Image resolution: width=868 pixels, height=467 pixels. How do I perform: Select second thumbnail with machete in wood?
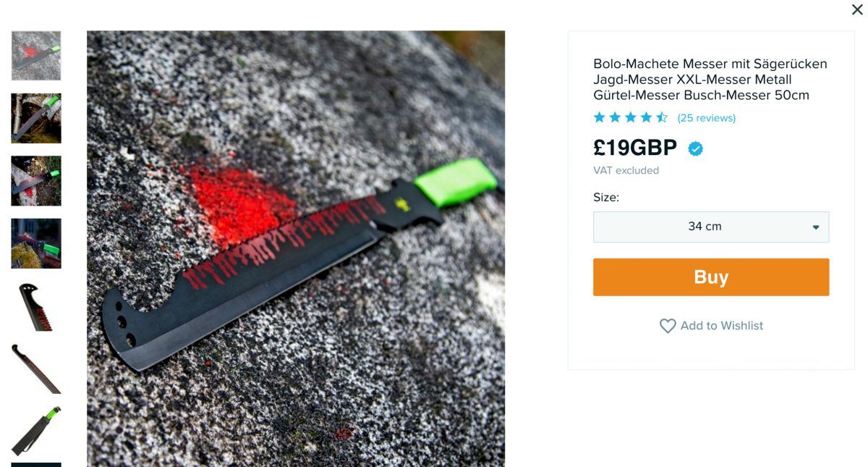pyautogui.click(x=36, y=118)
